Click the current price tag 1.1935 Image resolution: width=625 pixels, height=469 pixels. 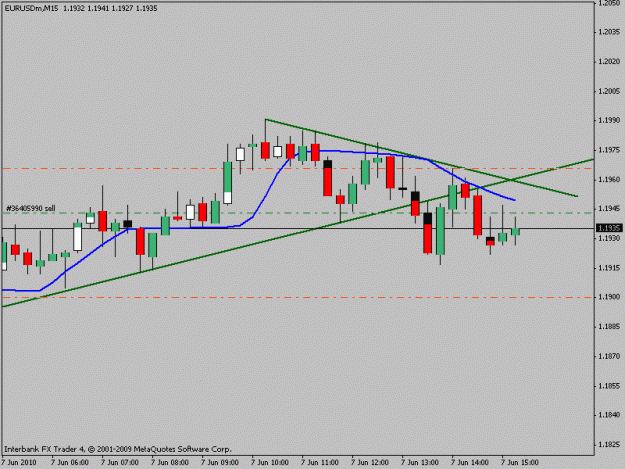(x=609, y=228)
